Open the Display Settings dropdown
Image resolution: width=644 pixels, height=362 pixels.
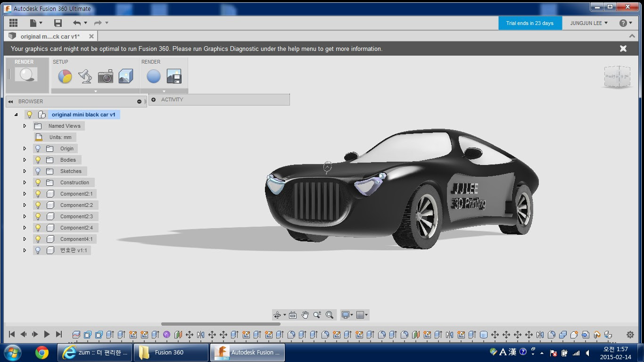tap(347, 315)
